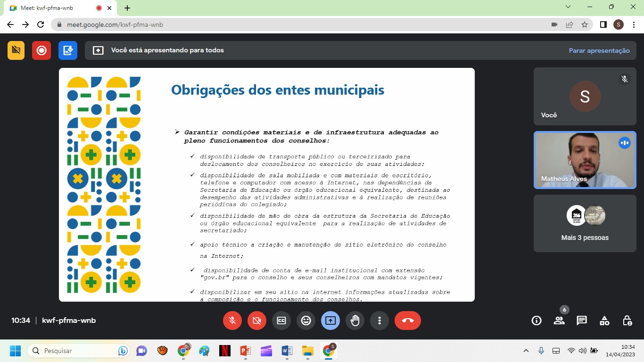The width and height of the screenshot is (644, 362).
Task: Click Parar apresentação link
Action: 599,50
